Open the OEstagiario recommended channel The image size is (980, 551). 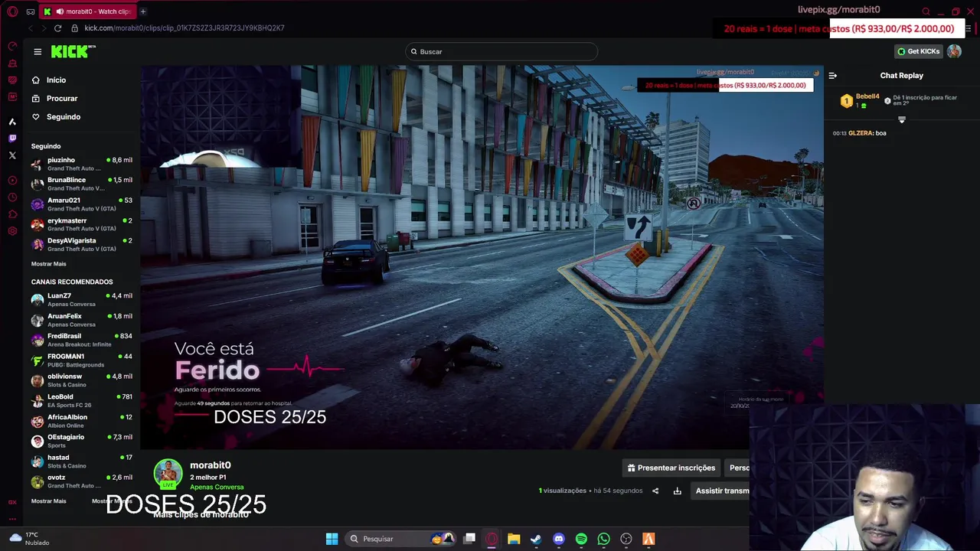81,441
